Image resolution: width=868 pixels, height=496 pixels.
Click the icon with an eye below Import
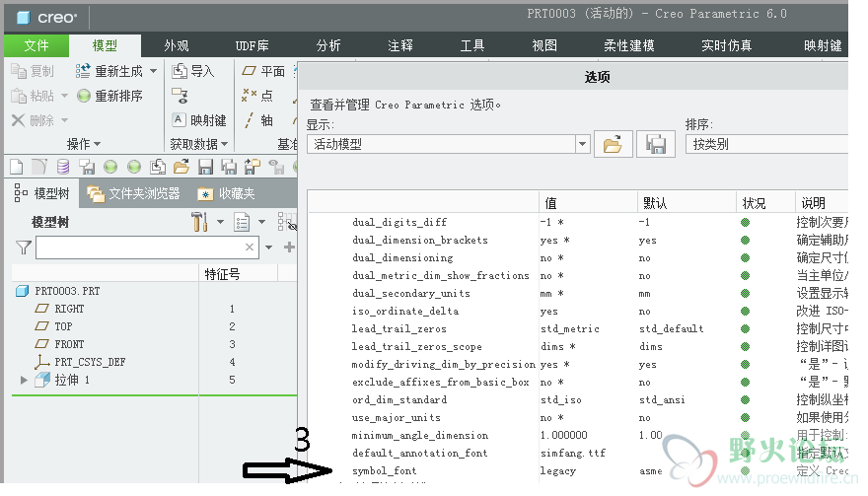[180, 96]
